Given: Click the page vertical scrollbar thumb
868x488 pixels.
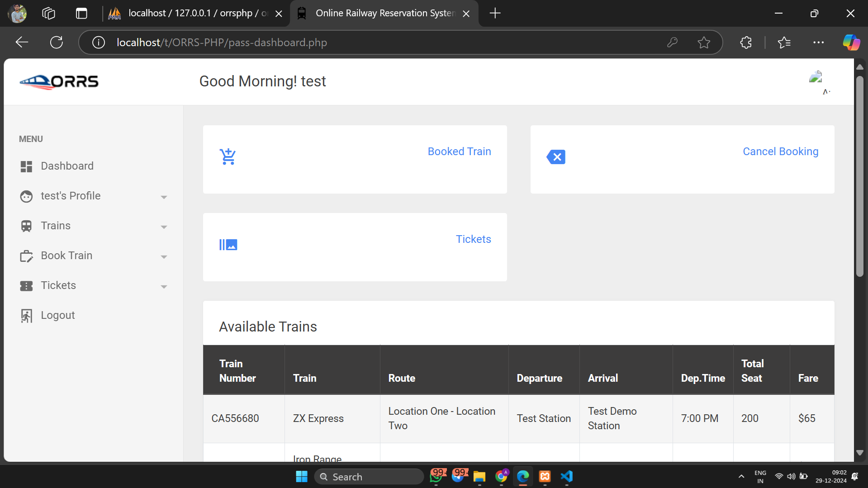Looking at the screenshot, I should (859, 176).
